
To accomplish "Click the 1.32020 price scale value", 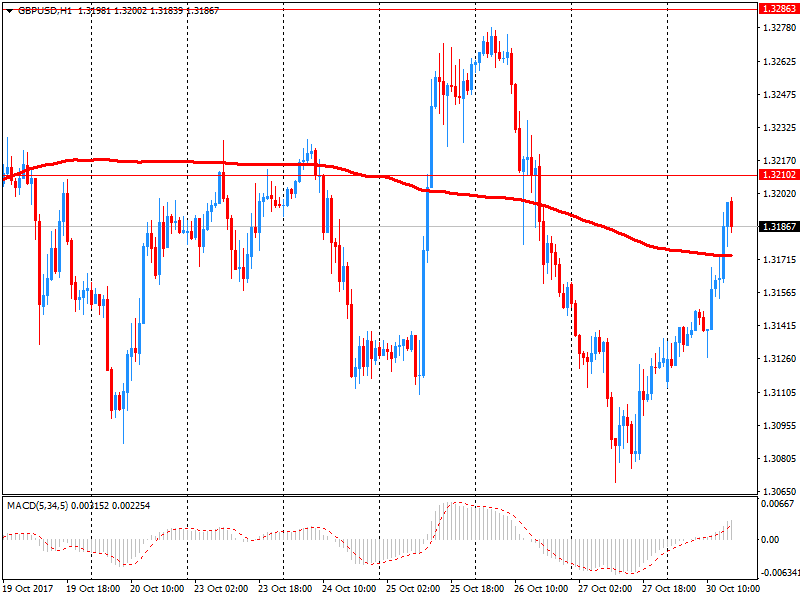I will point(779,194).
